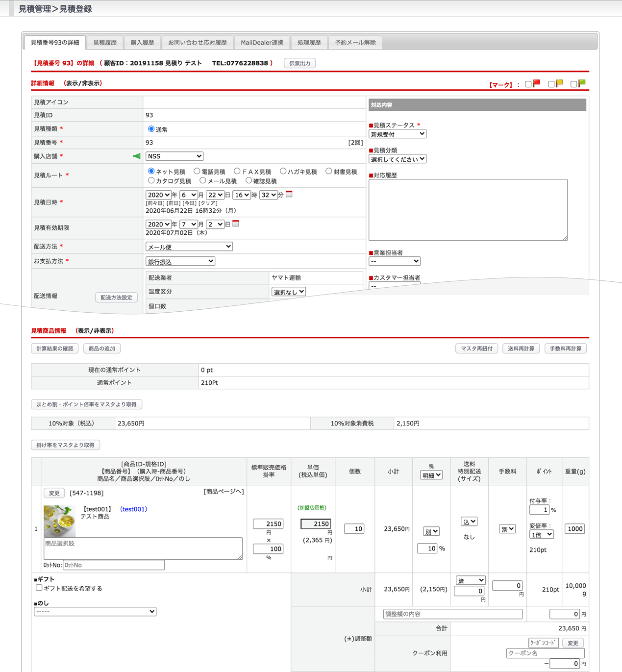Click 送料再計算 button
Screen dimensions: 622x672
point(521,348)
